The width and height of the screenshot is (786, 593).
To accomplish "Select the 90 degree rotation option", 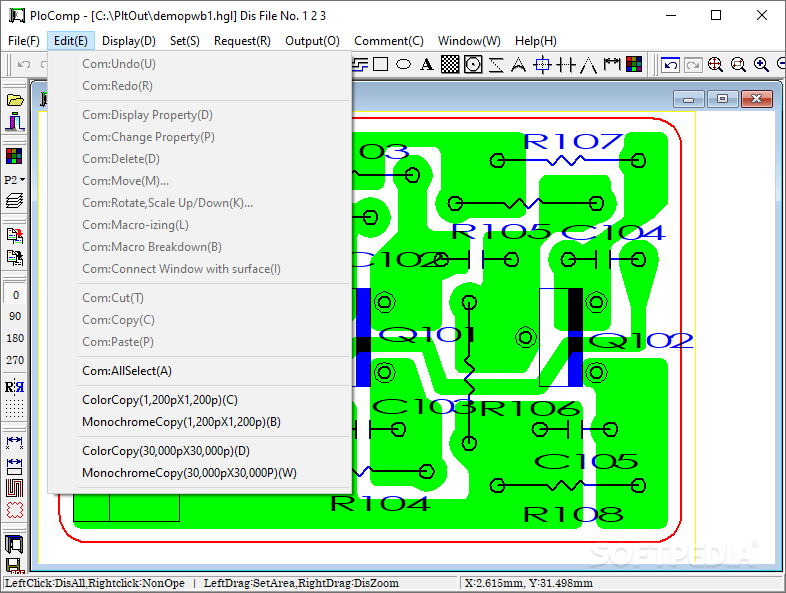I will (x=15, y=316).
